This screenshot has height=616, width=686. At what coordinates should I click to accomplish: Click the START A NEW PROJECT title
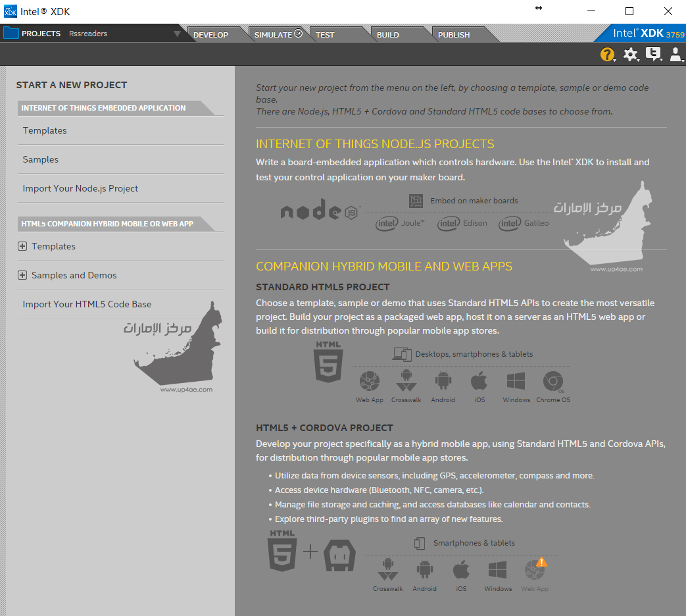pyautogui.click(x=72, y=85)
